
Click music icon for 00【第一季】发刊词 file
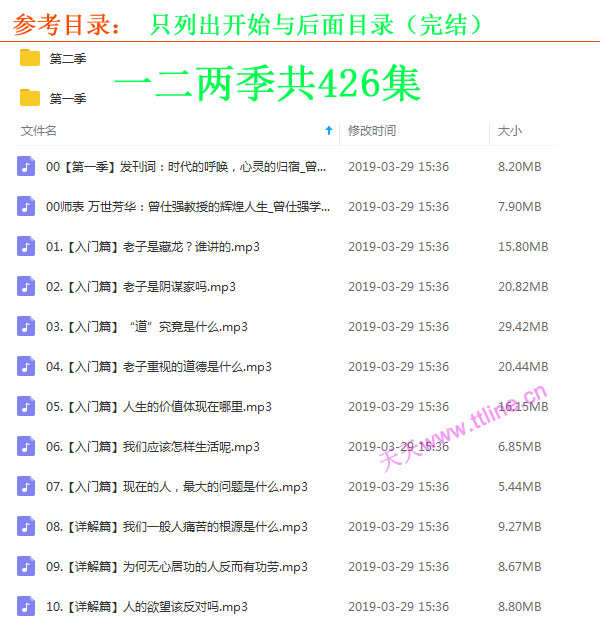click(x=26, y=167)
